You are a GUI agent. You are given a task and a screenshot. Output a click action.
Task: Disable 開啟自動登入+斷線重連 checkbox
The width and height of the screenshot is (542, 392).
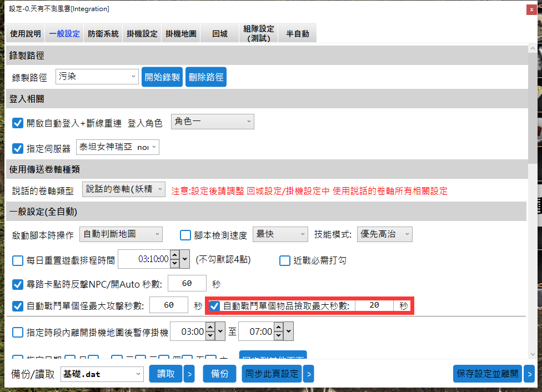click(x=18, y=123)
